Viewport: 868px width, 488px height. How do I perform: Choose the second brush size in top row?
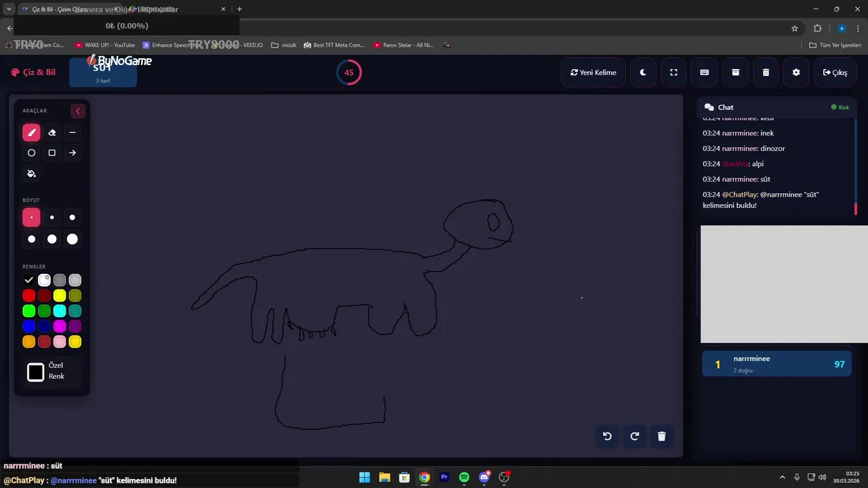(52, 218)
